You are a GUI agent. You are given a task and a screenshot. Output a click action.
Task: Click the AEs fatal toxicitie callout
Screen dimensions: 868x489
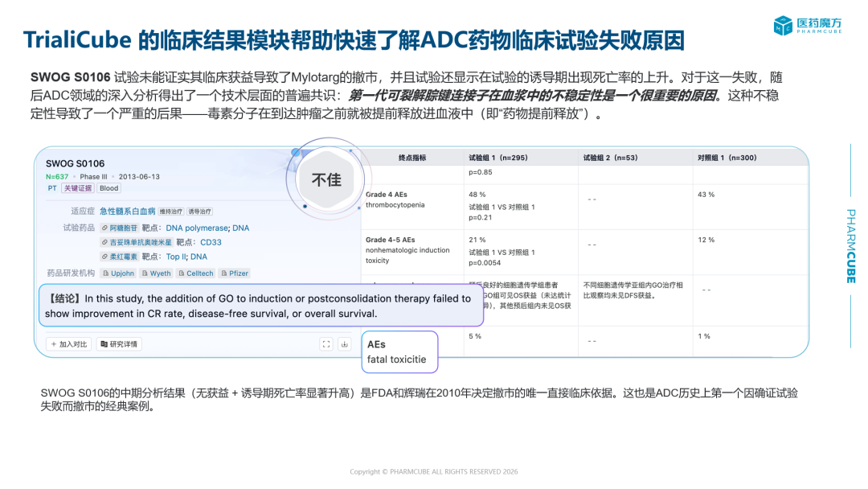coord(399,351)
